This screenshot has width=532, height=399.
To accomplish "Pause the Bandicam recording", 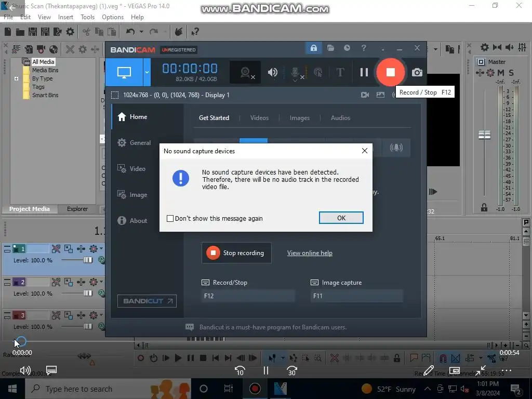I will coord(364,72).
